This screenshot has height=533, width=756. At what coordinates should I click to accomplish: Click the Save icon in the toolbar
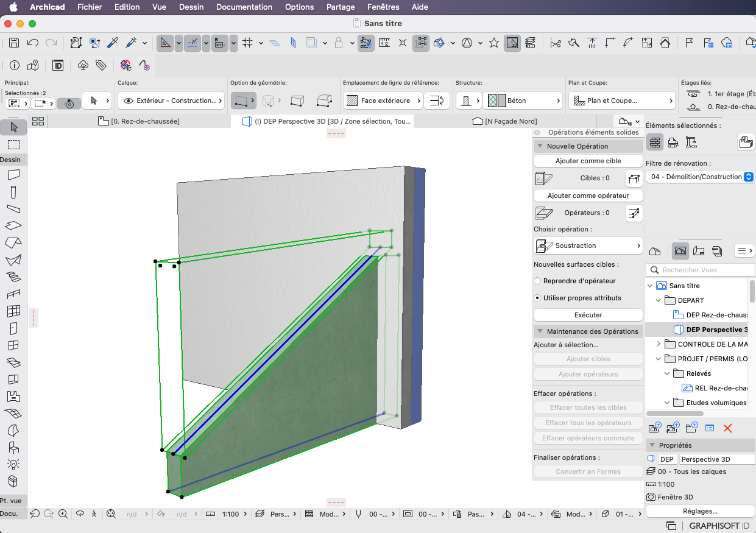pos(14,43)
